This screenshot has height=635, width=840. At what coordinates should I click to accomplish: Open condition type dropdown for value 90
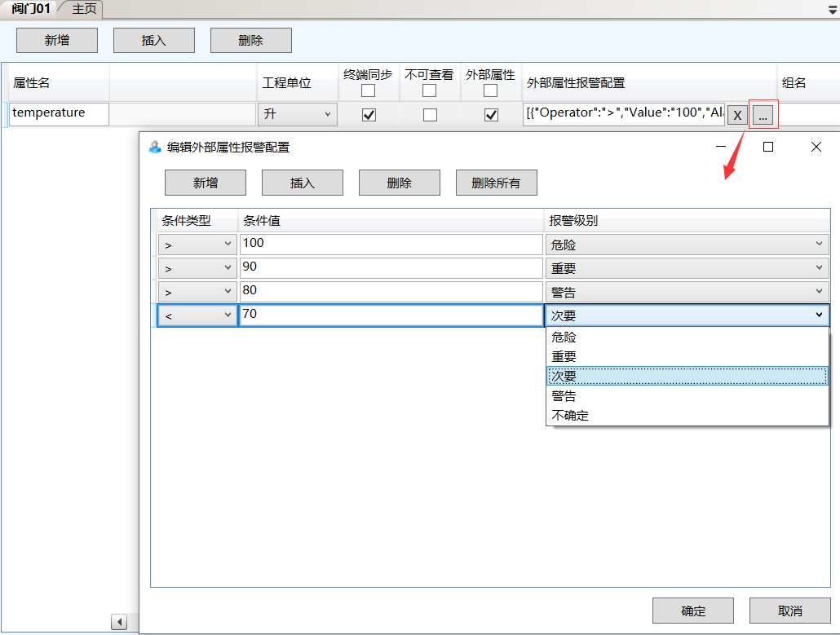tap(197, 268)
